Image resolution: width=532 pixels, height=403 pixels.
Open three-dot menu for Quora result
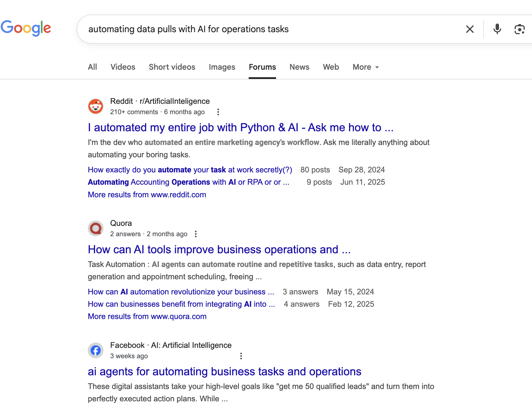[x=196, y=234]
